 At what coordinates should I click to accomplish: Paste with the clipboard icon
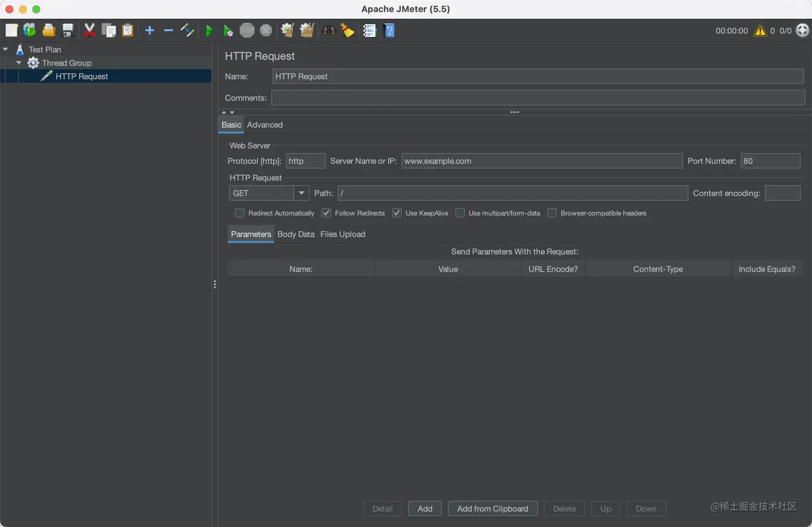click(x=127, y=31)
